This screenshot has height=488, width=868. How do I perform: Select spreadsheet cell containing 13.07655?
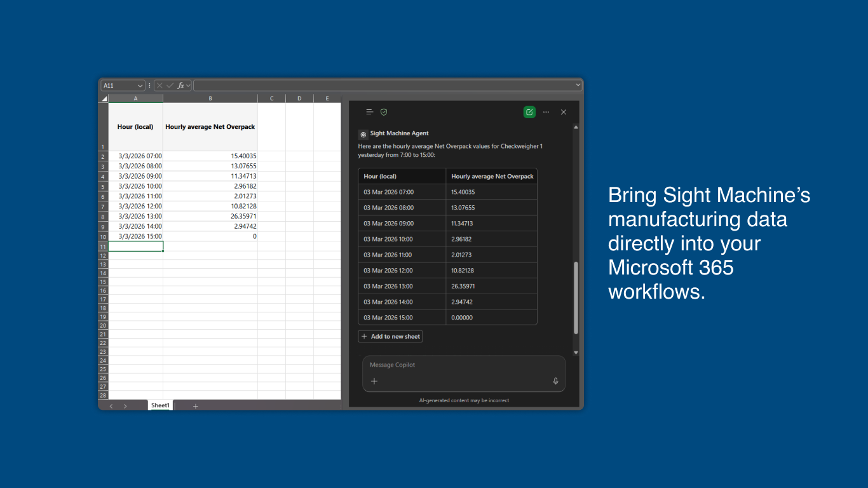click(x=210, y=166)
